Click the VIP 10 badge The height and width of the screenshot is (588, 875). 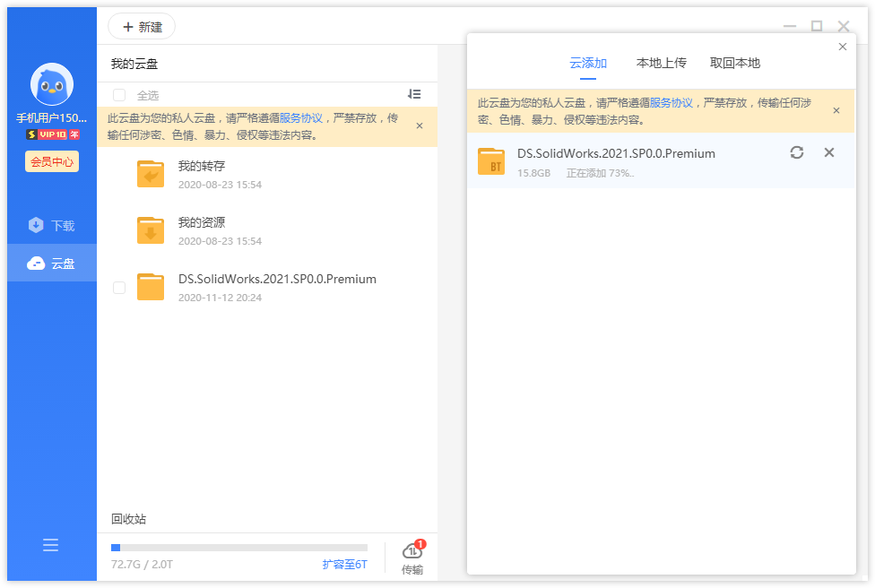(x=53, y=134)
